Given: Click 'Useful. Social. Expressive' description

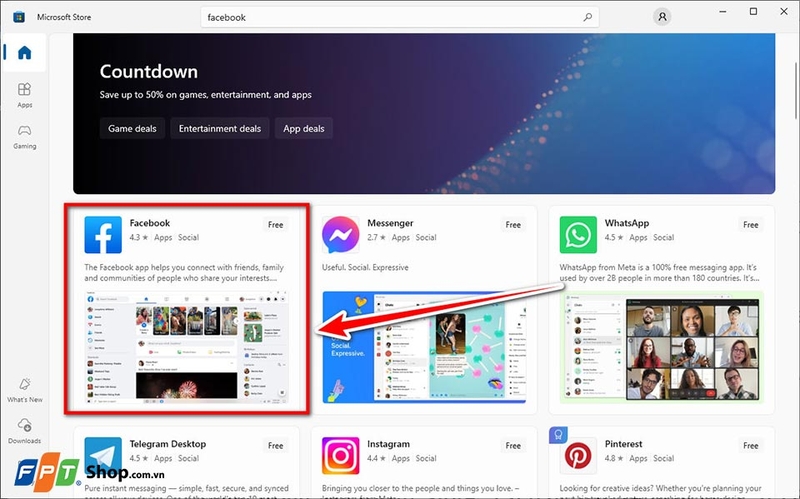Looking at the screenshot, I should 365,267.
